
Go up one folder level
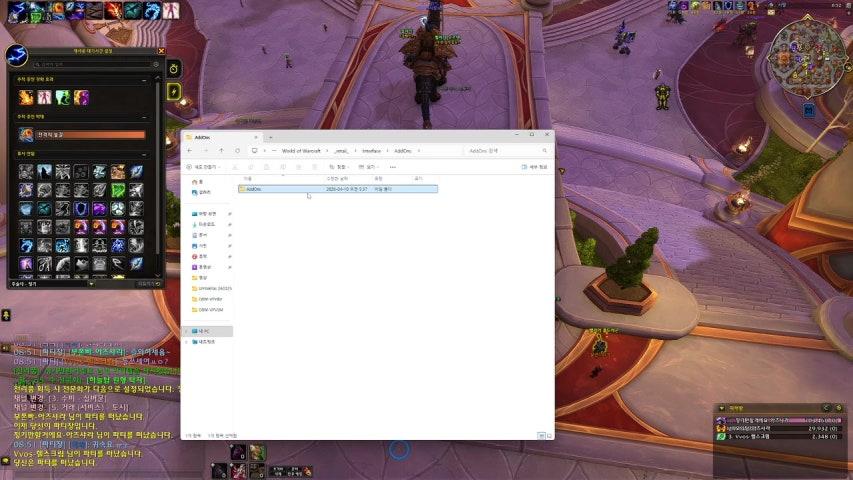click(x=221, y=151)
